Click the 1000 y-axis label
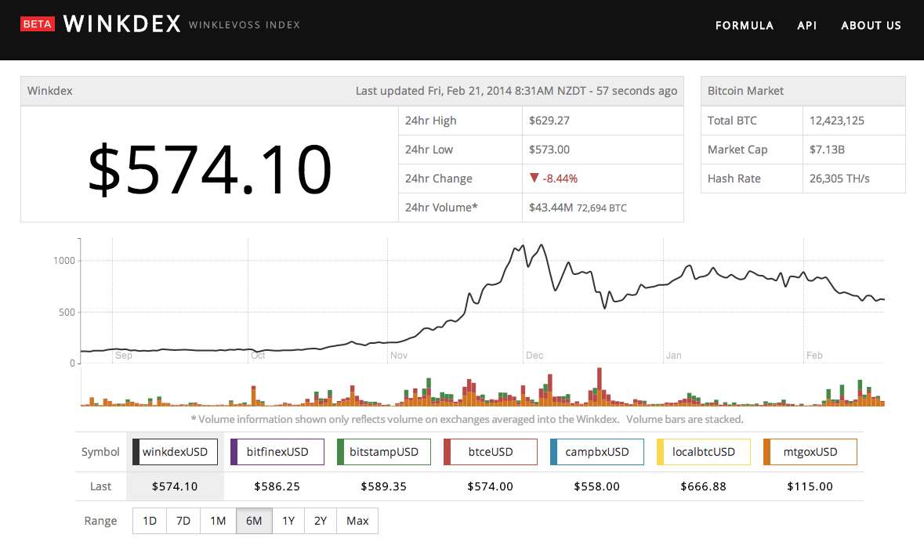Image resolution: width=924 pixels, height=560 pixels. (64, 260)
